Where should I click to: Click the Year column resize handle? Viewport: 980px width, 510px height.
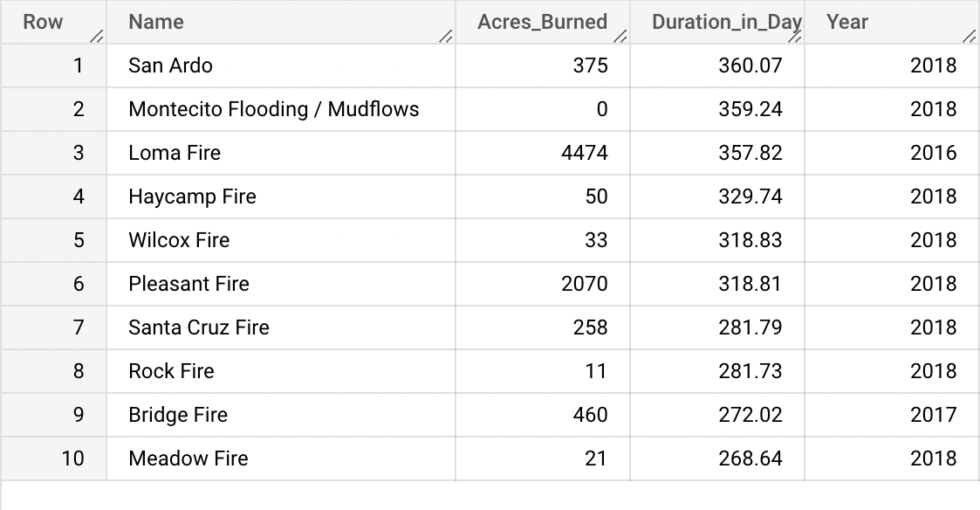click(970, 36)
